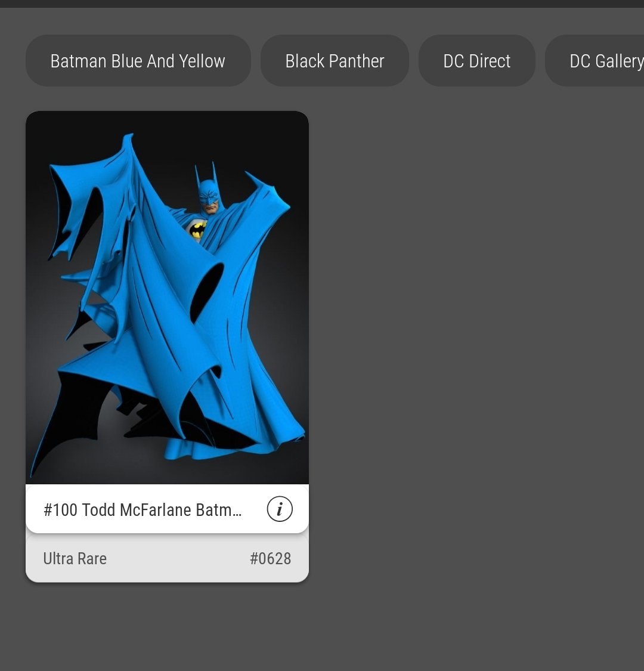Screen dimensions: 644x671
Task: Open the blue Batman statue image
Action: click(x=168, y=298)
